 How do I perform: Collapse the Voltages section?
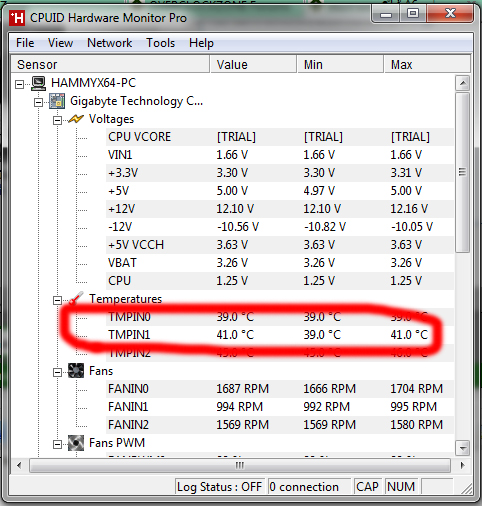point(57,120)
